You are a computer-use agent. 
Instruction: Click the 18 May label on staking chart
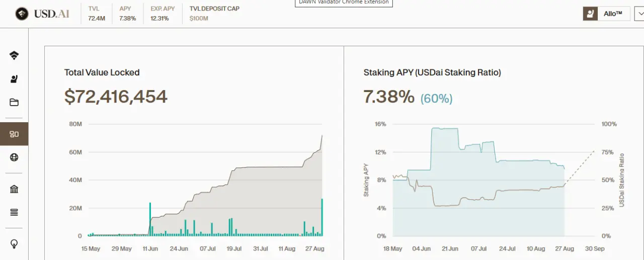[x=393, y=248]
